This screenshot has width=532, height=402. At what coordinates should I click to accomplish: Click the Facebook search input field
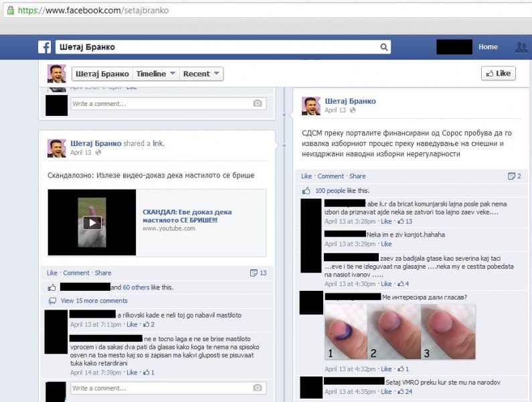[214, 48]
